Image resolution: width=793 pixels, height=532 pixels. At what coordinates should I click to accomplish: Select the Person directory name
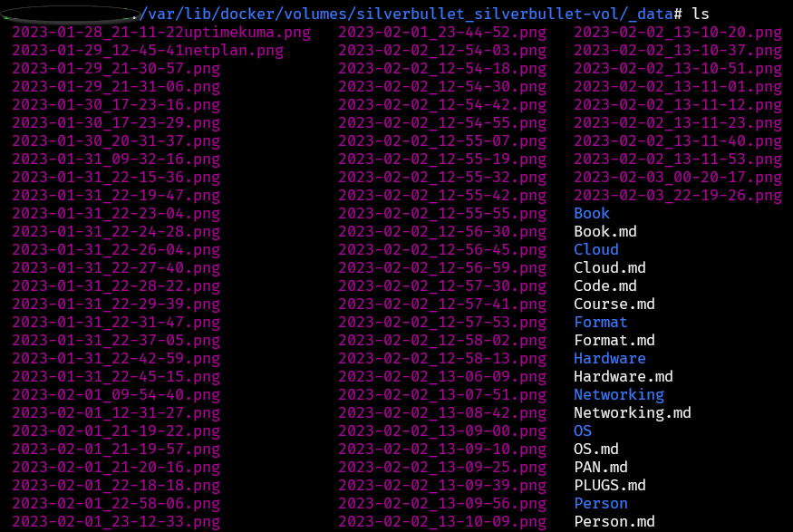tap(600, 503)
